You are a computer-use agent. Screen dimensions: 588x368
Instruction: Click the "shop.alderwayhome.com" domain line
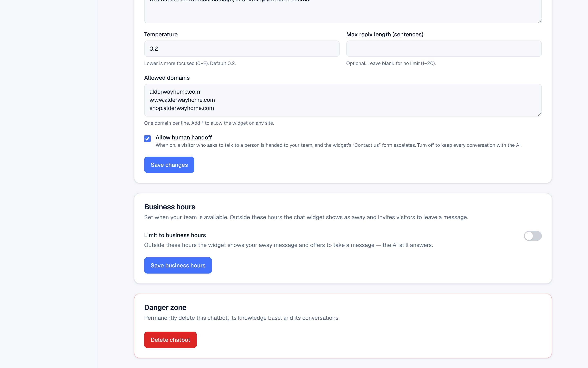(x=182, y=108)
